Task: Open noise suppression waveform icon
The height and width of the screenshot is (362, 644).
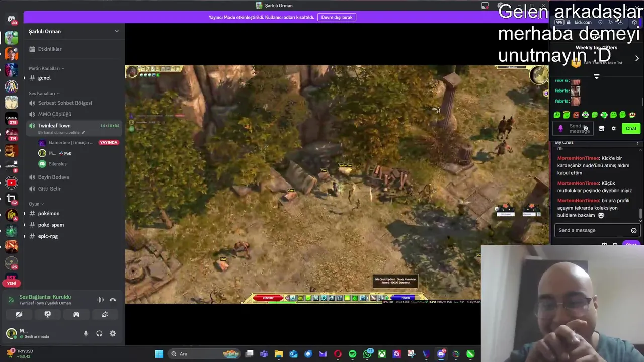Action: tap(101, 300)
